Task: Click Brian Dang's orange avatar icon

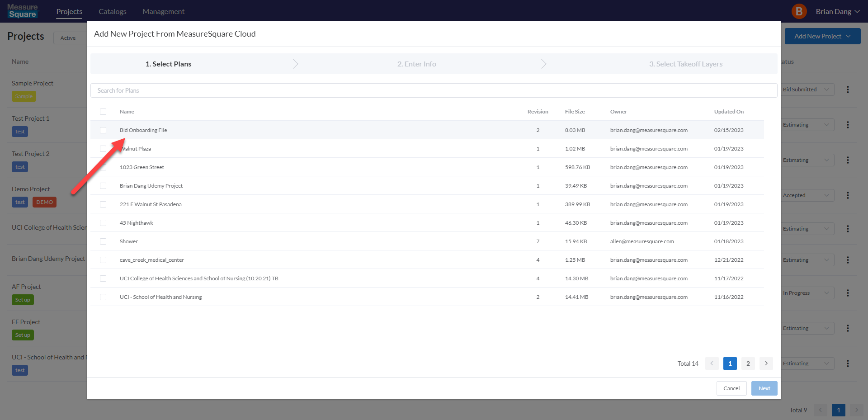Action: click(799, 11)
